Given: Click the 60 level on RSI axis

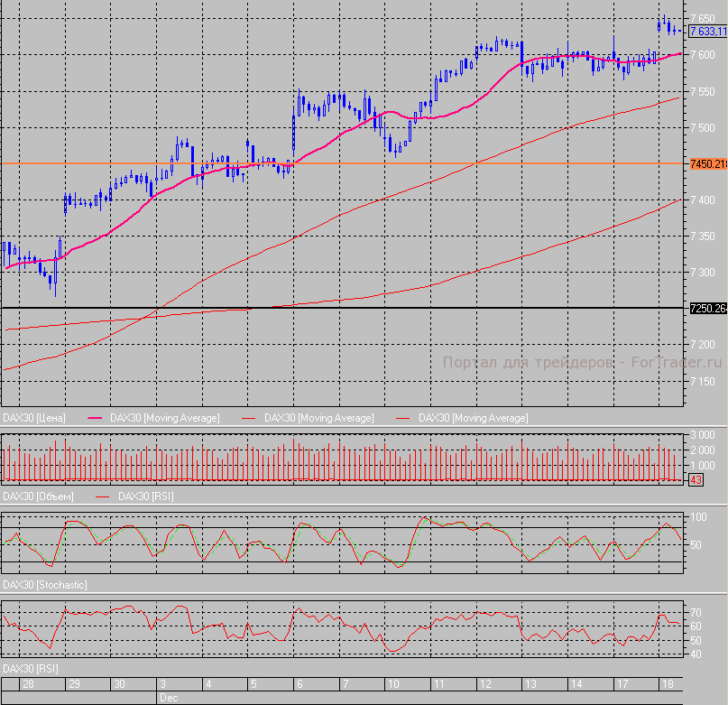Looking at the screenshot, I should 696,626.
